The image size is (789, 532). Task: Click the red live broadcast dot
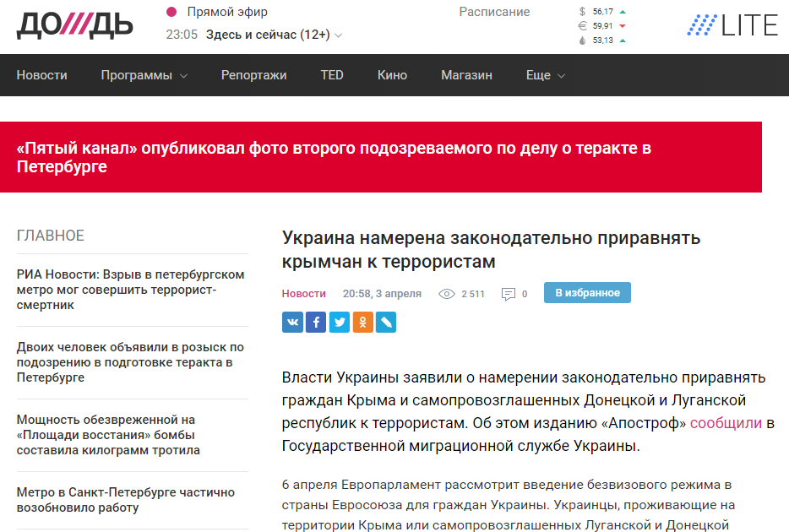pyautogui.click(x=171, y=12)
